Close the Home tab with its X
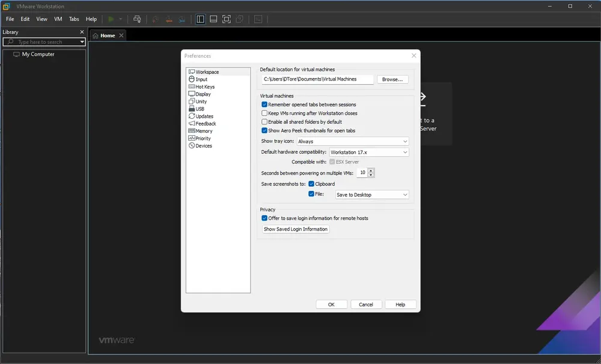 (x=121, y=35)
